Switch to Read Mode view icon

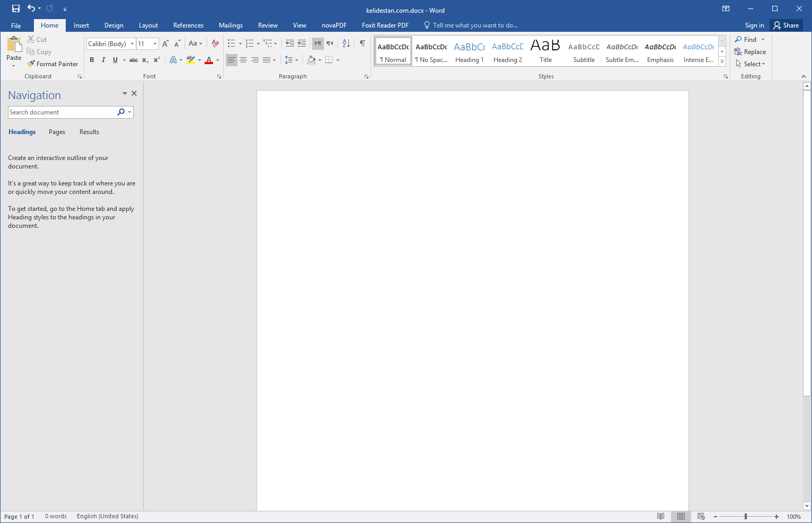pos(660,516)
